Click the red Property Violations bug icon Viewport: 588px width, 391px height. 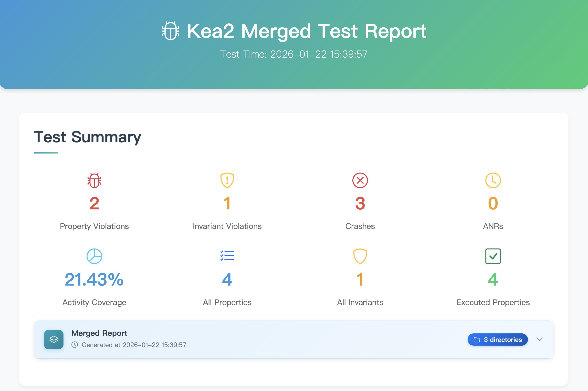click(x=94, y=180)
